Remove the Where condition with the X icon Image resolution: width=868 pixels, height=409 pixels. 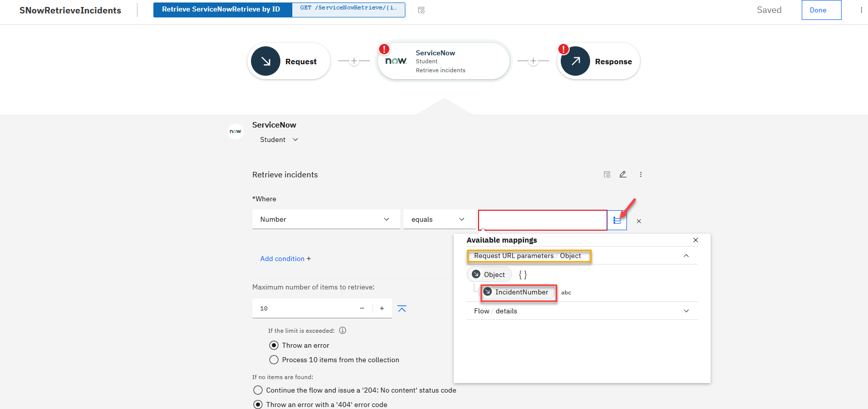tap(638, 221)
